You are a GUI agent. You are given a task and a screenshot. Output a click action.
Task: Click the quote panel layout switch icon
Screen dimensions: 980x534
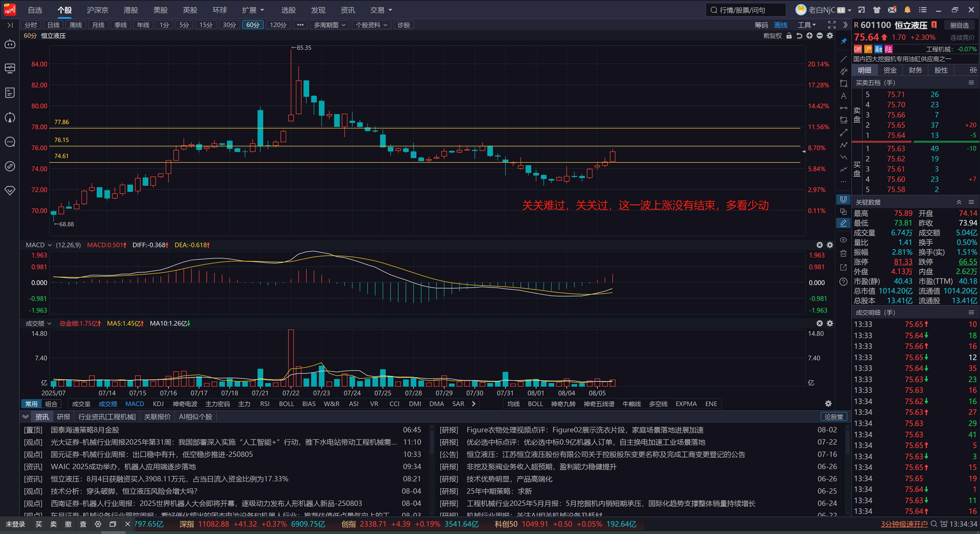point(973,70)
